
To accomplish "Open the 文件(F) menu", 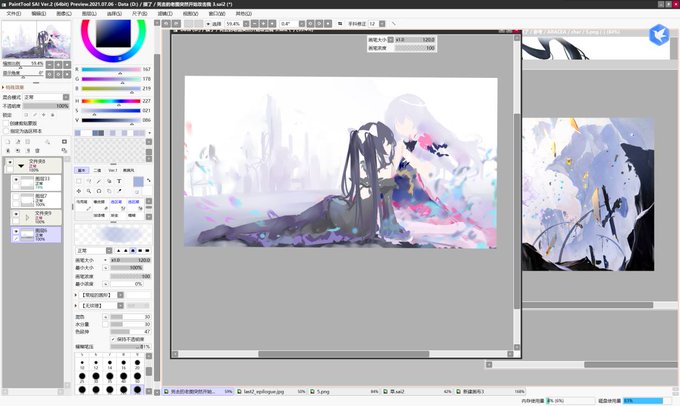I will coord(13,13).
